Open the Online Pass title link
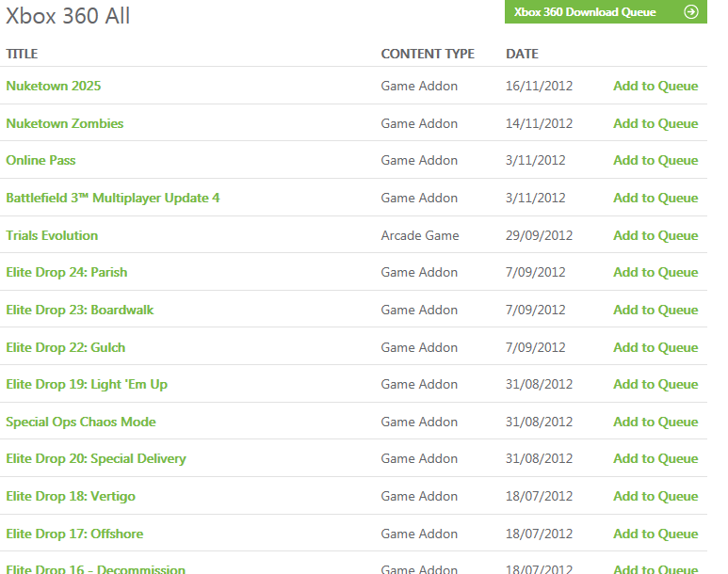 (x=40, y=160)
